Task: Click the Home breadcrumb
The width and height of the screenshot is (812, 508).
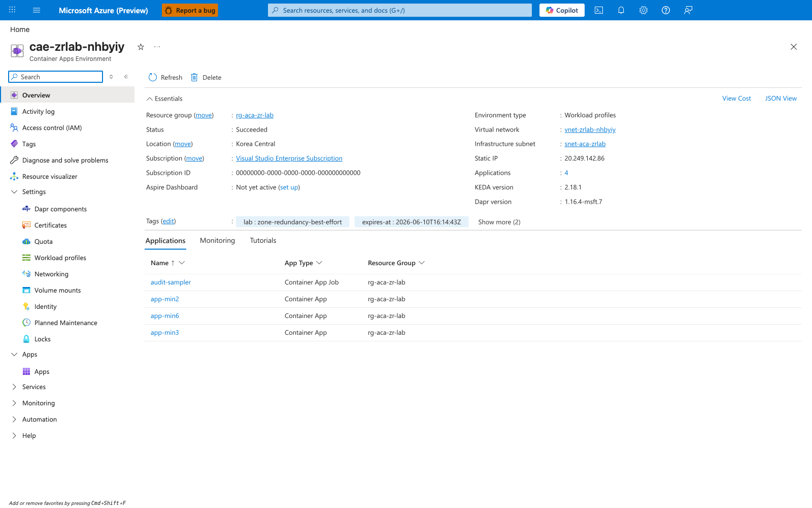Action: click(20, 29)
